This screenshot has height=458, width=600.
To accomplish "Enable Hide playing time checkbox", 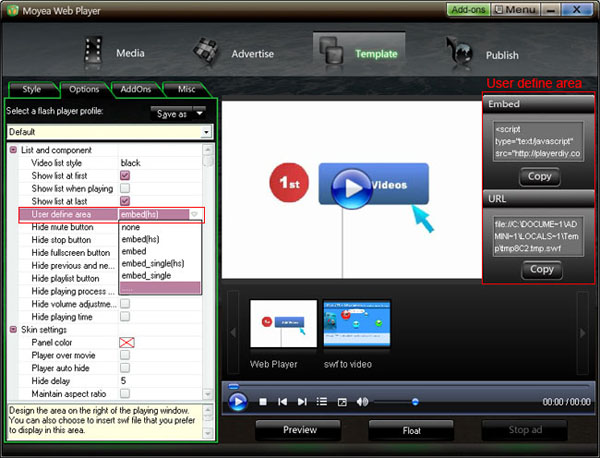I will pyautogui.click(x=125, y=316).
